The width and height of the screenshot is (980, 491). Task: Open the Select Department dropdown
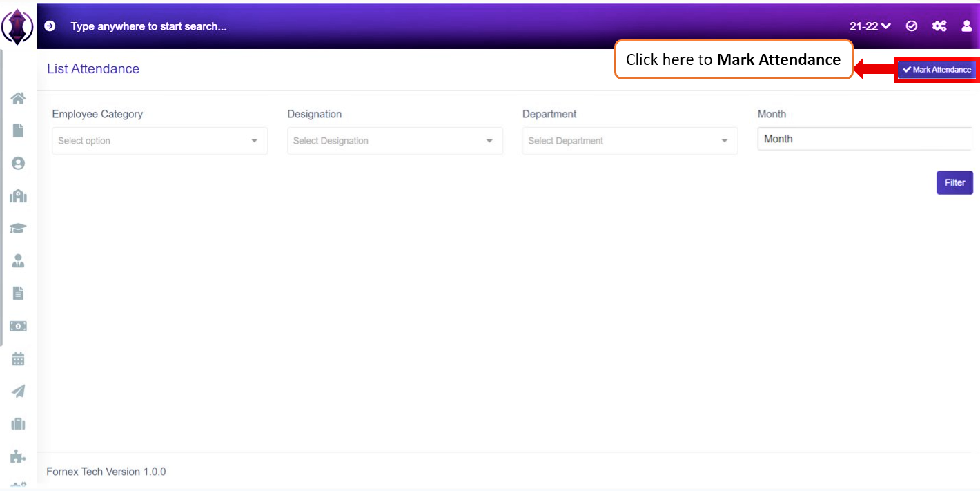(x=630, y=141)
